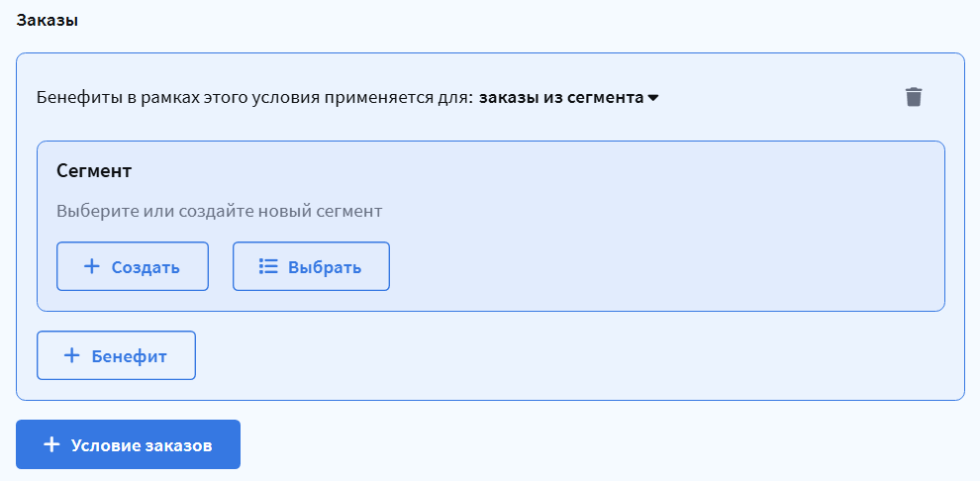Click the Сегмент panel title
This screenshot has height=481, width=980.
tap(94, 170)
